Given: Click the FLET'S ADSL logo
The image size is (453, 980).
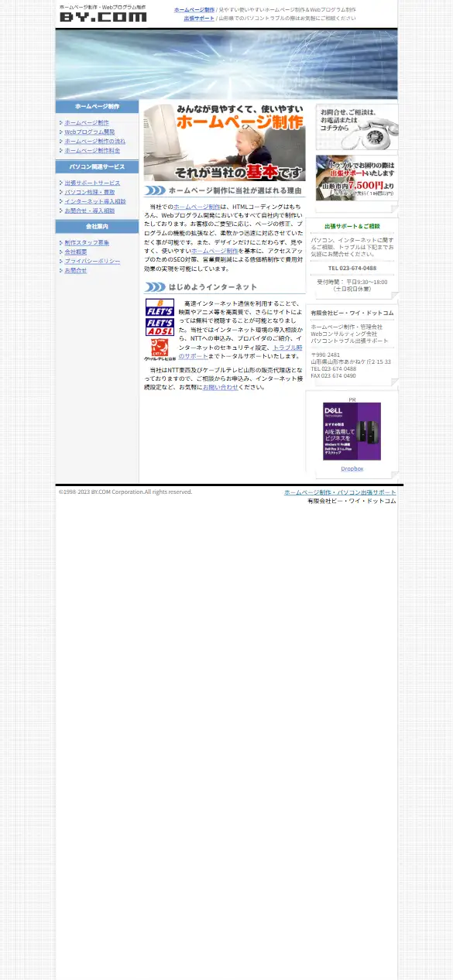Looking at the screenshot, I should [x=160, y=327].
